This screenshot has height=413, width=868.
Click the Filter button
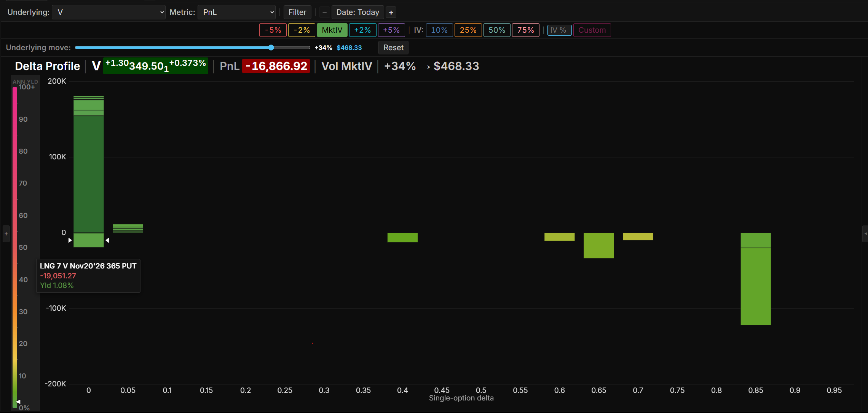[297, 12]
